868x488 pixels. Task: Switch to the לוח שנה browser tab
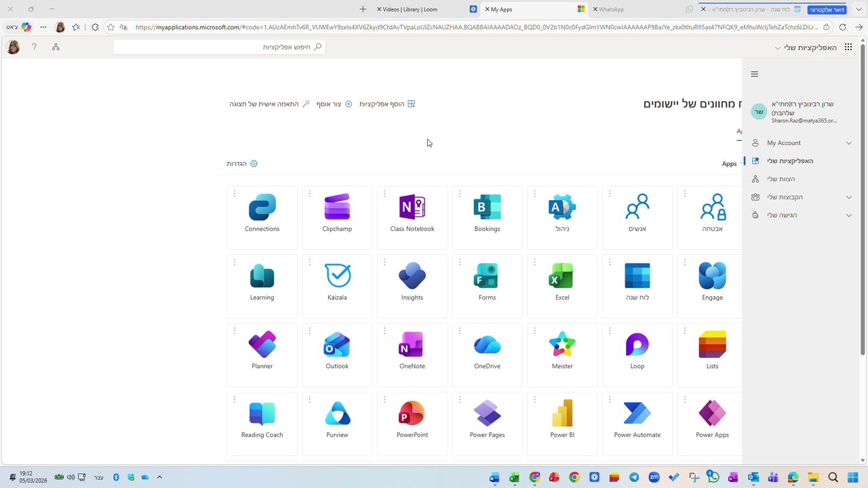point(751,9)
